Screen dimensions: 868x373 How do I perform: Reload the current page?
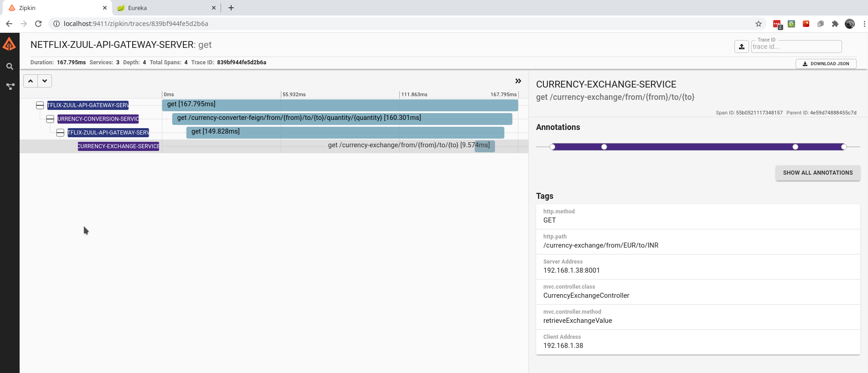pos(38,24)
